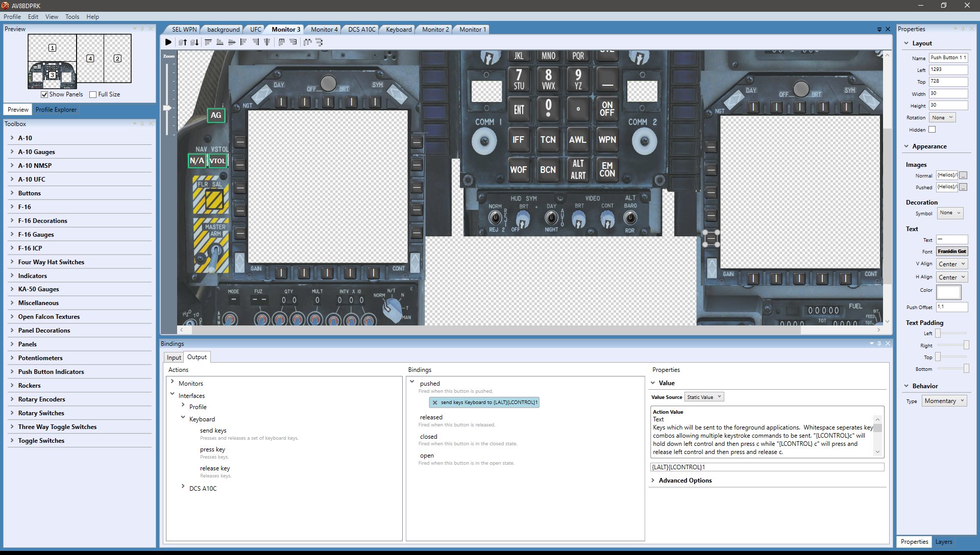Expand the A-10 Gauges toolbox group
The image size is (980, 555).
pos(12,152)
